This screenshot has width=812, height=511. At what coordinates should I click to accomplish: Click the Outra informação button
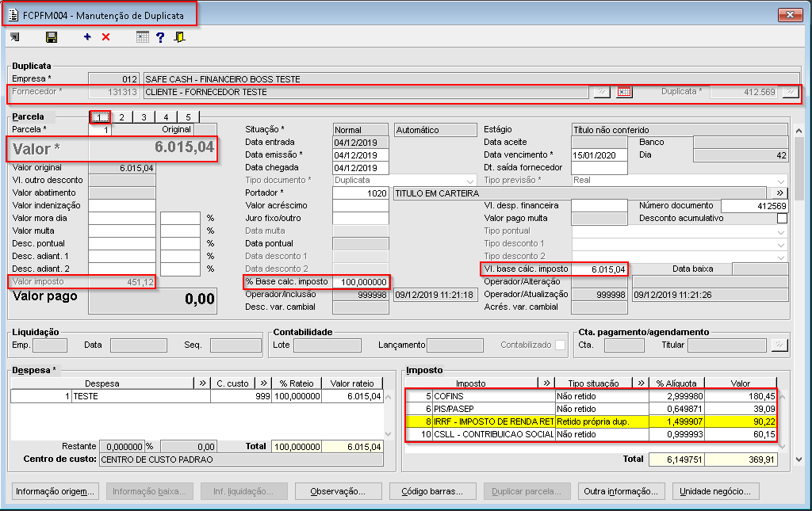pyautogui.click(x=621, y=491)
